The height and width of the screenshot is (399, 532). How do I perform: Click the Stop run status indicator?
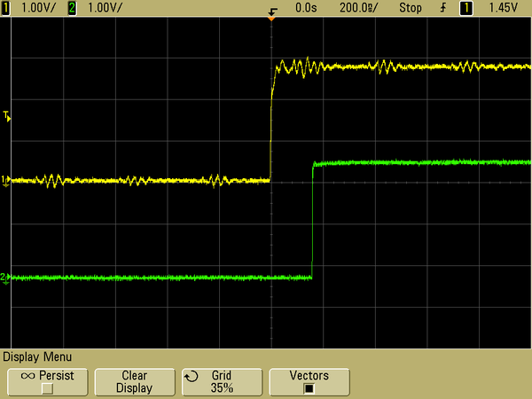click(411, 8)
